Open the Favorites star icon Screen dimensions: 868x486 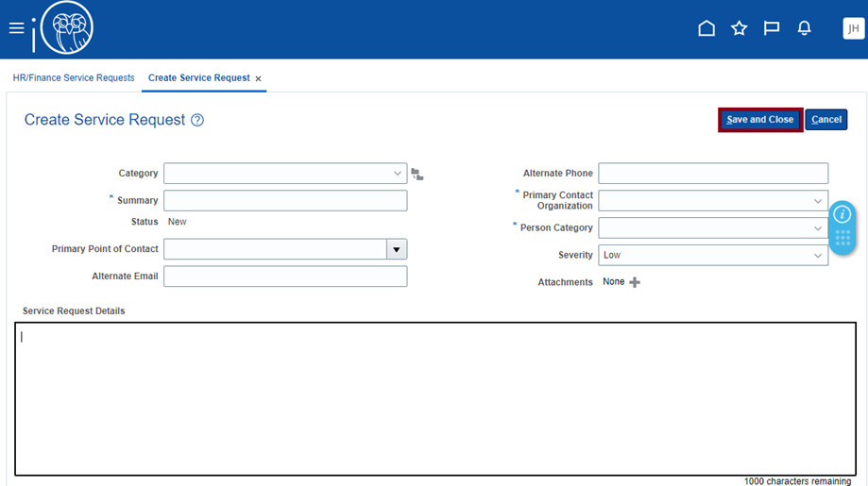(x=739, y=28)
